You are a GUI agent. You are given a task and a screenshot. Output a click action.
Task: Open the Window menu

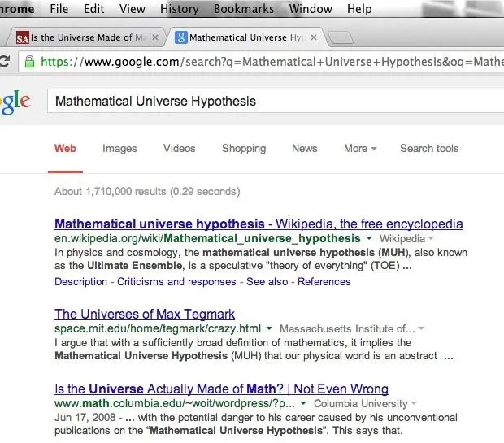click(x=311, y=9)
